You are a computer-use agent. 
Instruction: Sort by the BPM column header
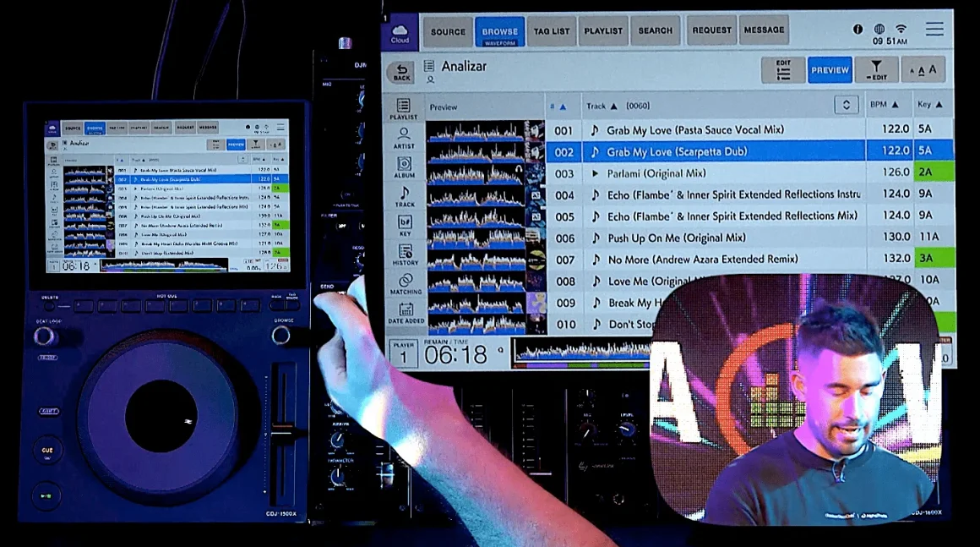click(885, 104)
